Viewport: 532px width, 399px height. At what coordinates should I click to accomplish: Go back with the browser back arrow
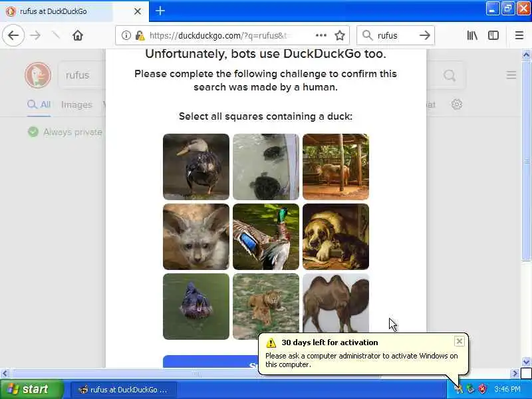(x=13, y=35)
